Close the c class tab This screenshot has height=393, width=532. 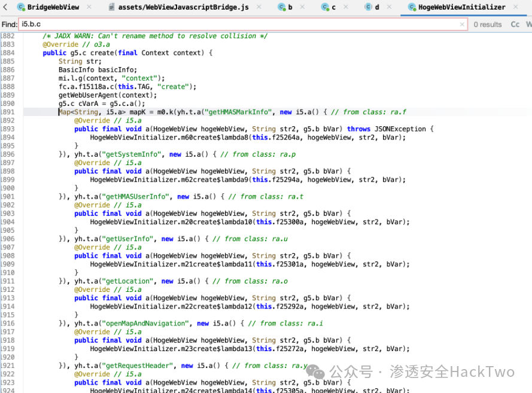pos(346,7)
